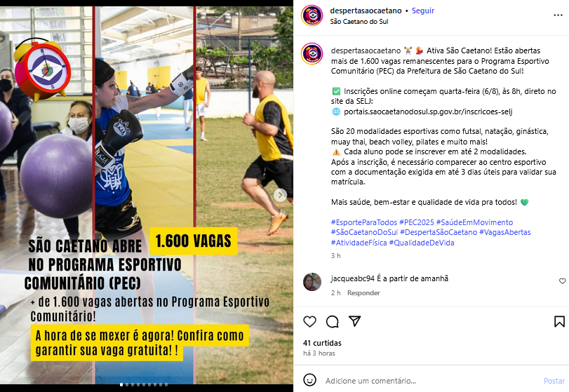Save post using the bookmark icon

[559, 322]
